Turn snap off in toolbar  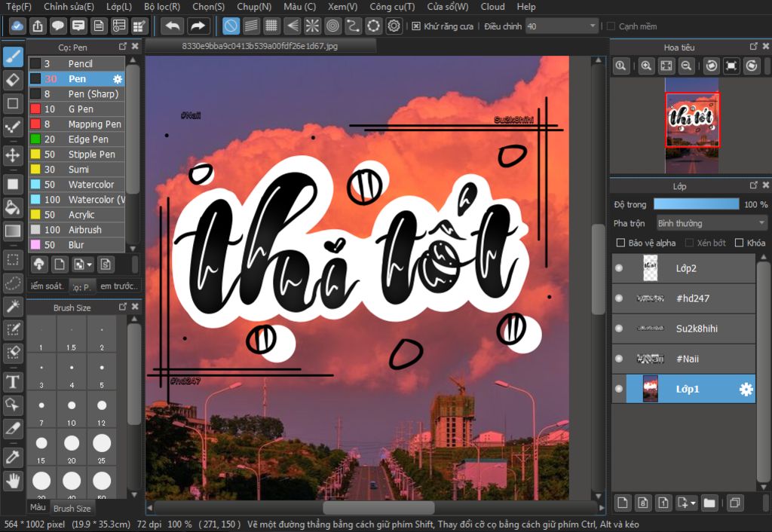(231, 26)
